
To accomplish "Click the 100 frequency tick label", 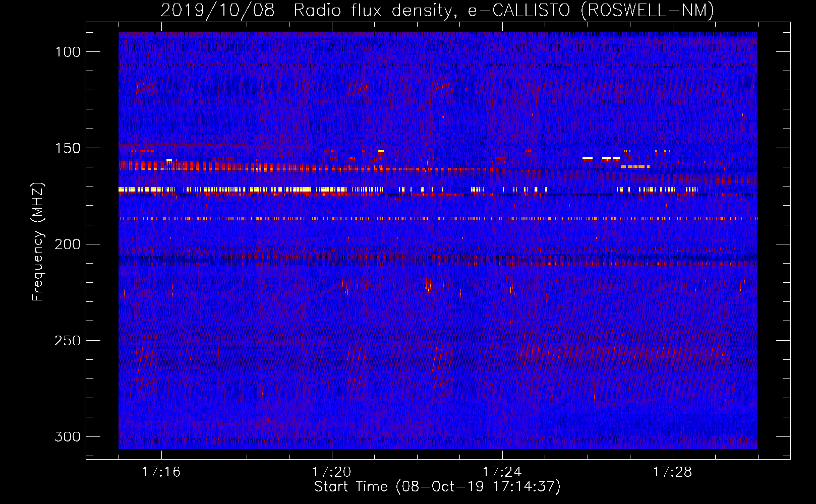I will pyautogui.click(x=68, y=52).
